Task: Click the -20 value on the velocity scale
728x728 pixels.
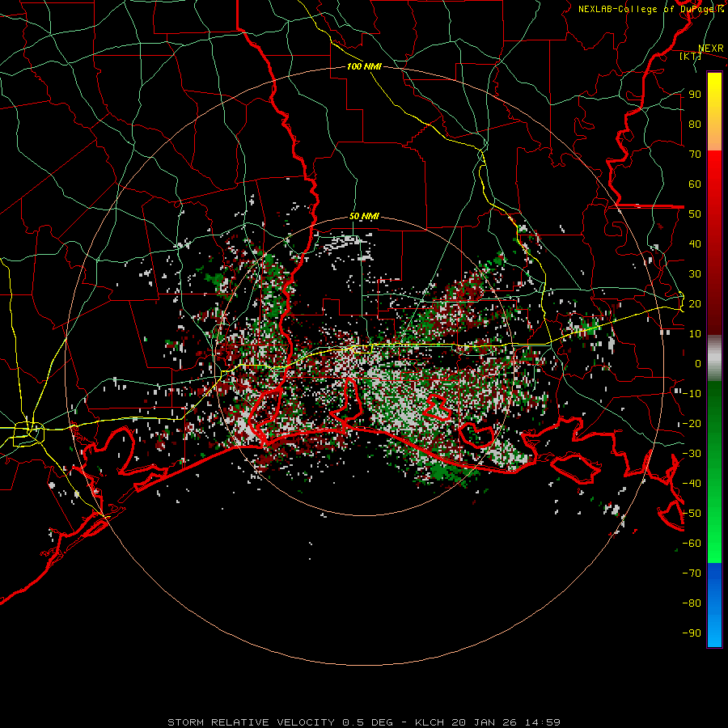Action: [x=692, y=424]
